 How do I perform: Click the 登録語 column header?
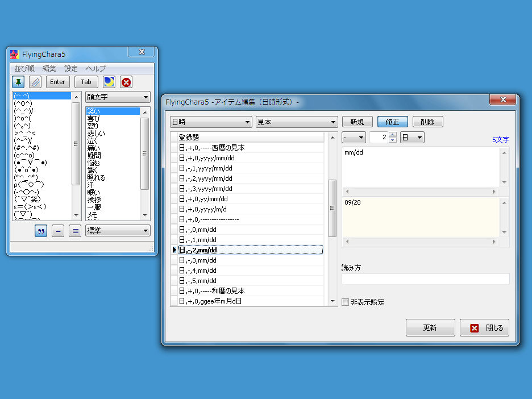pyautogui.click(x=251, y=138)
